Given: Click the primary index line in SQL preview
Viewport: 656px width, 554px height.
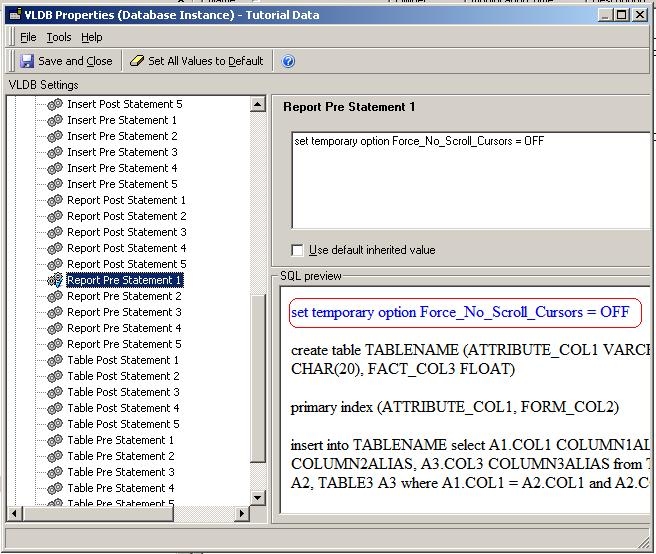Looking at the screenshot, I should (x=455, y=407).
